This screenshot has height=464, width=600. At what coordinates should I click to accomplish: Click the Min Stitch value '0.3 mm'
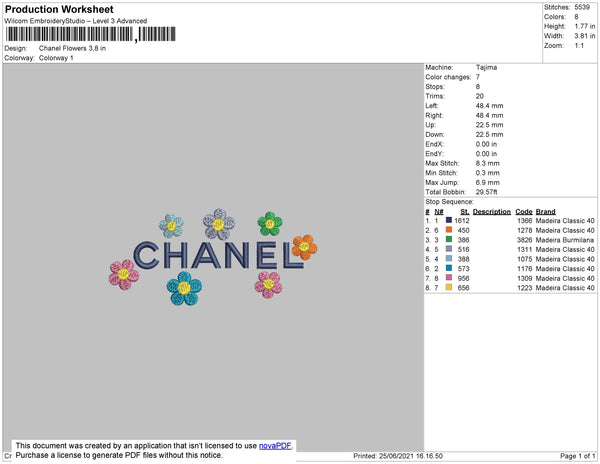[488, 173]
